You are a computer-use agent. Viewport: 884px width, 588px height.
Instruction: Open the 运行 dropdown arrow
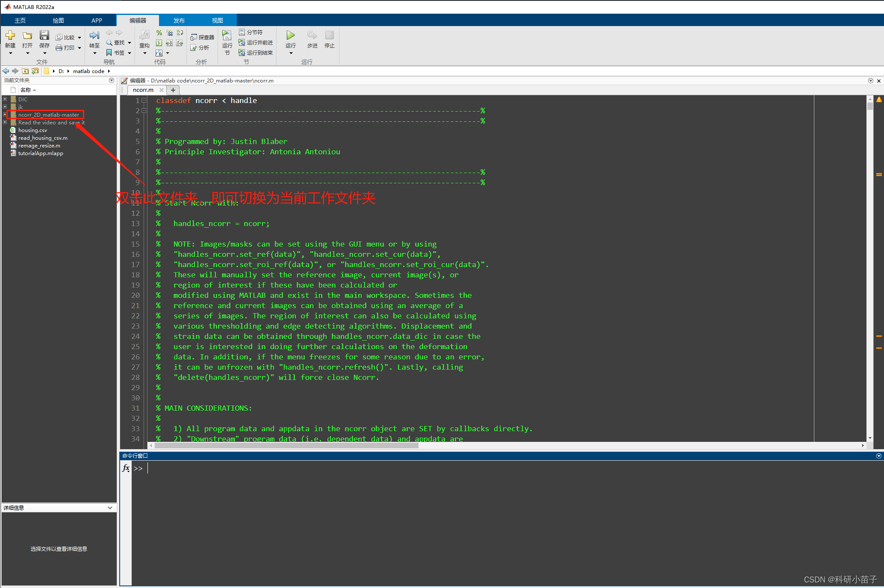point(291,53)
